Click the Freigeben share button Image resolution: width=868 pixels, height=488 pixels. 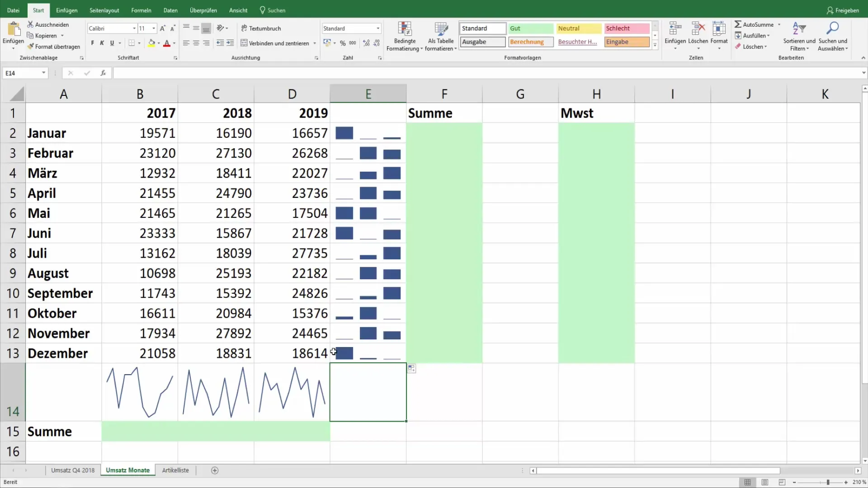843,10
